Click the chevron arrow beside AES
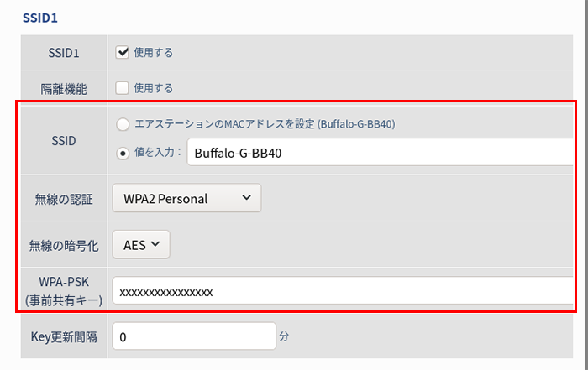 point(155,244)
